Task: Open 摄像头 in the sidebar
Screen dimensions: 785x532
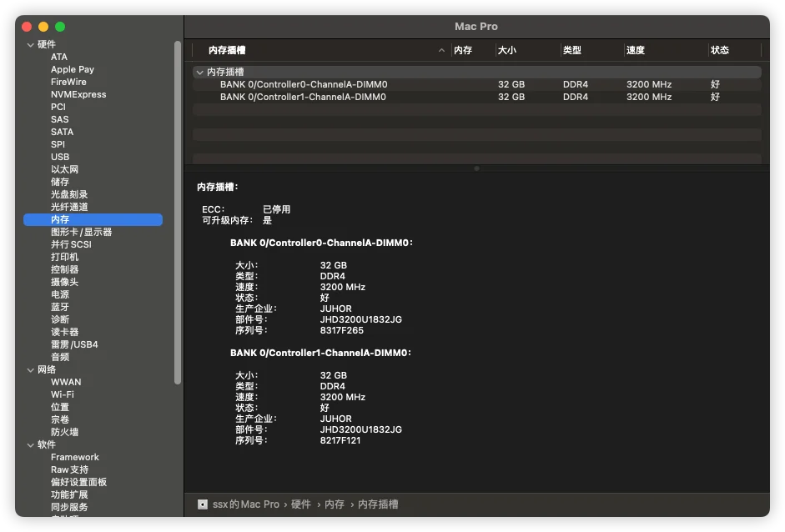Action: [x=64, y=283]
